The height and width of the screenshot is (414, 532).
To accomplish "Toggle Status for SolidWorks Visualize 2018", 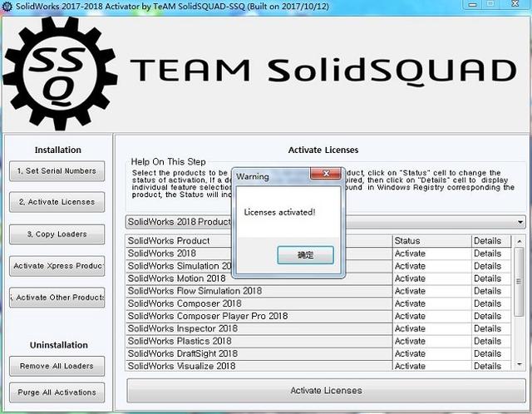I will [x=432, y=366].
